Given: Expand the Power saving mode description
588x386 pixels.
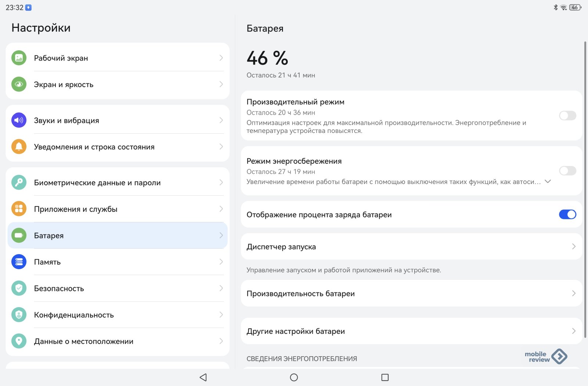Looking at the screenshot, I should [548, 181].
